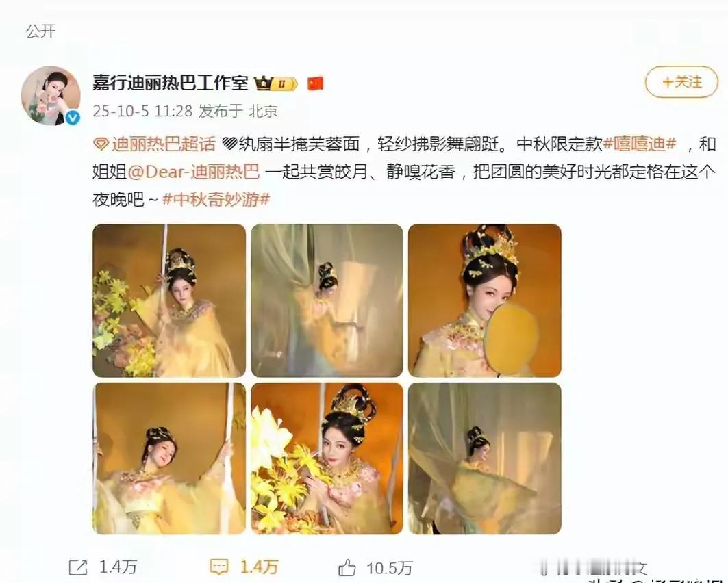View photo of dancing figure in sheer veil

(x=485, y=458)
